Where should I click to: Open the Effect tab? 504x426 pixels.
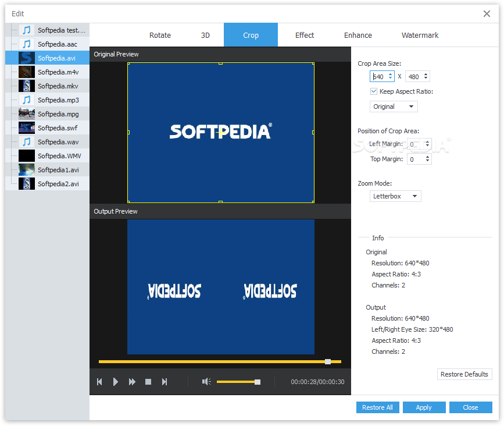pos(305,35)
